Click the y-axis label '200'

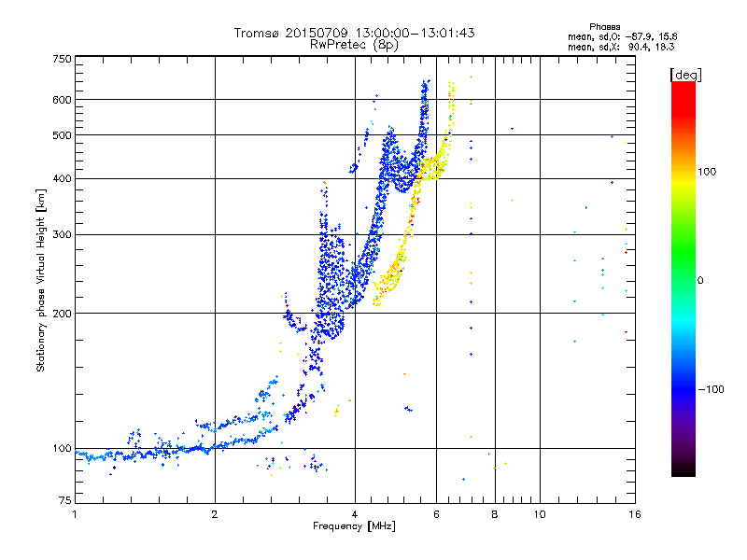[x=62, y=314]
